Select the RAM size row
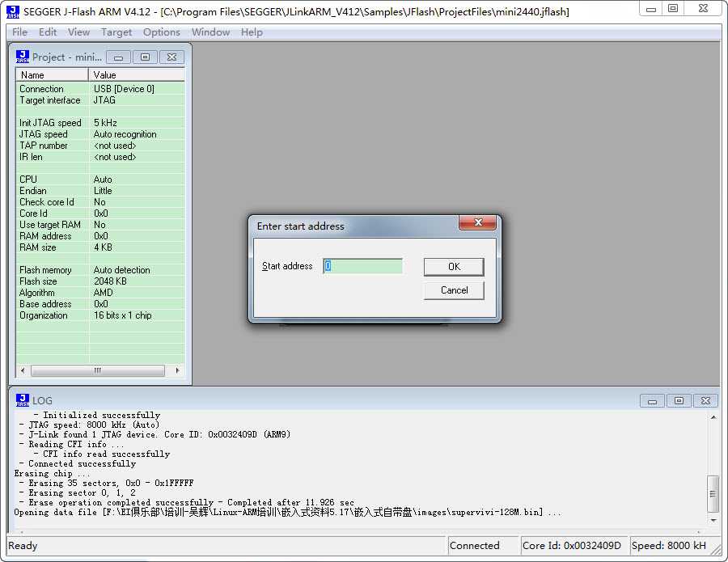Screen dimensions: 728x562 [100, 247]
